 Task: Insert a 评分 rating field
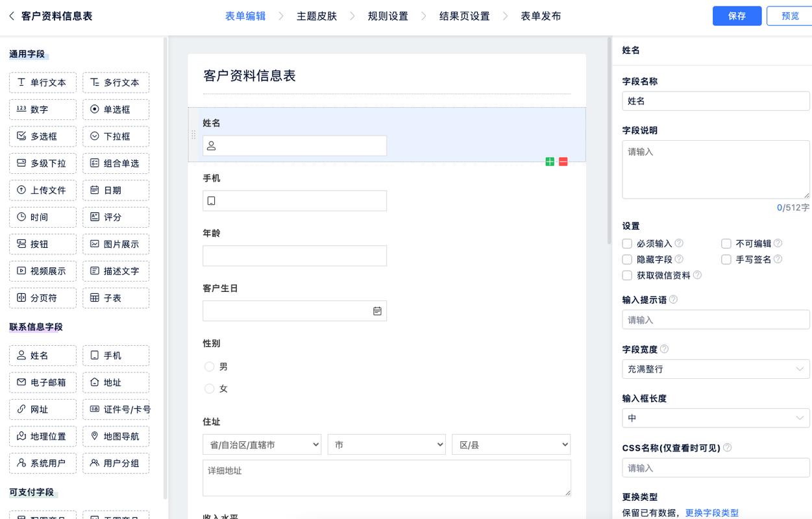116,217
